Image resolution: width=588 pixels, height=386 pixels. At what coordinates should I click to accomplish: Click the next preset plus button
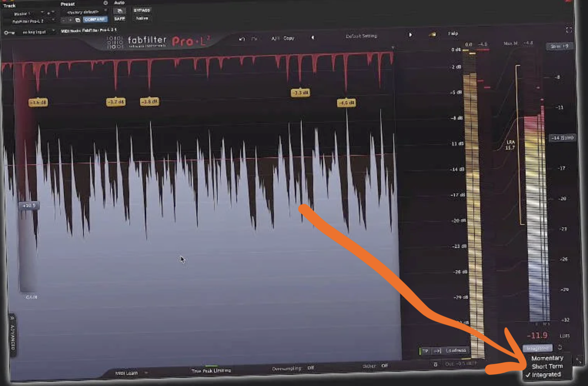coord(70,20)
